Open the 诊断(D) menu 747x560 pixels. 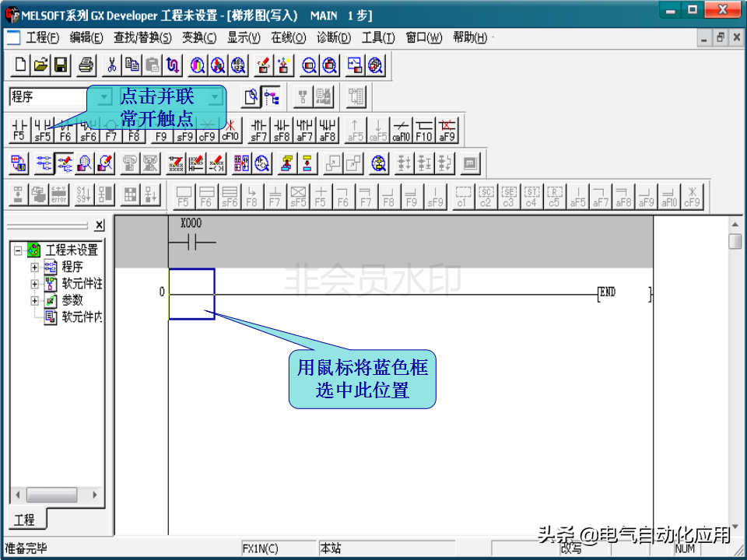(334, 37)
